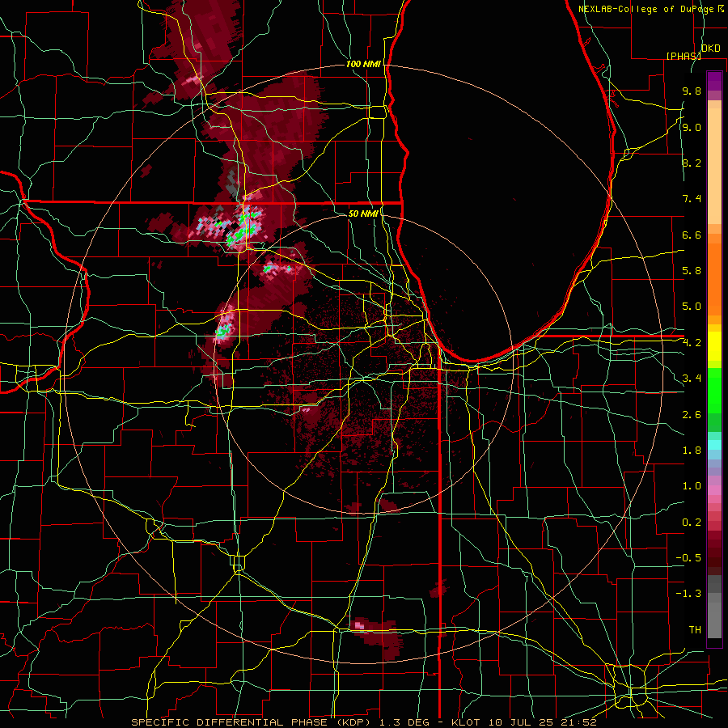
Task: Click the 9.0 legend value
Action: pos(692,127)
